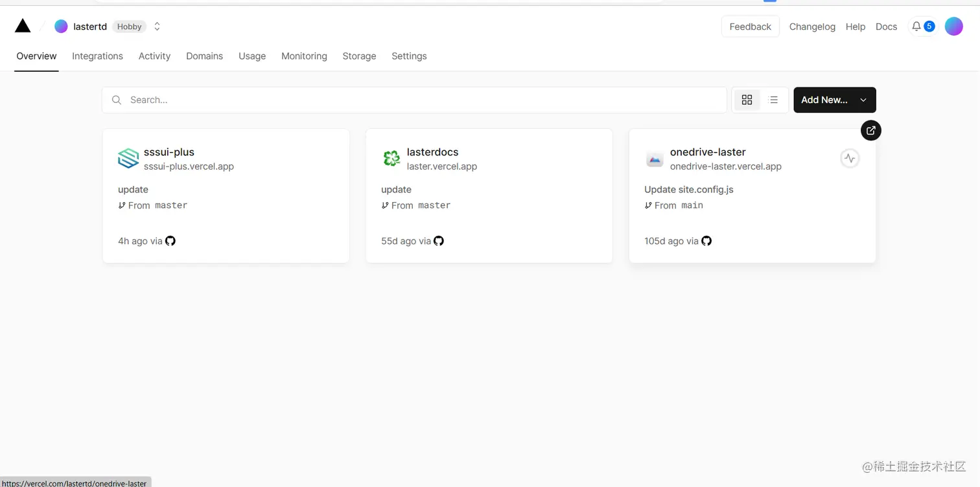Open the Help link
This screenshot has height=487, width=980.
856,27
